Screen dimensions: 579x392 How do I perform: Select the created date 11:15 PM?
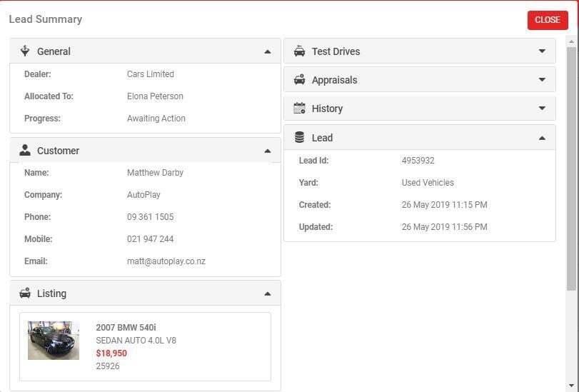click(444, 205)
